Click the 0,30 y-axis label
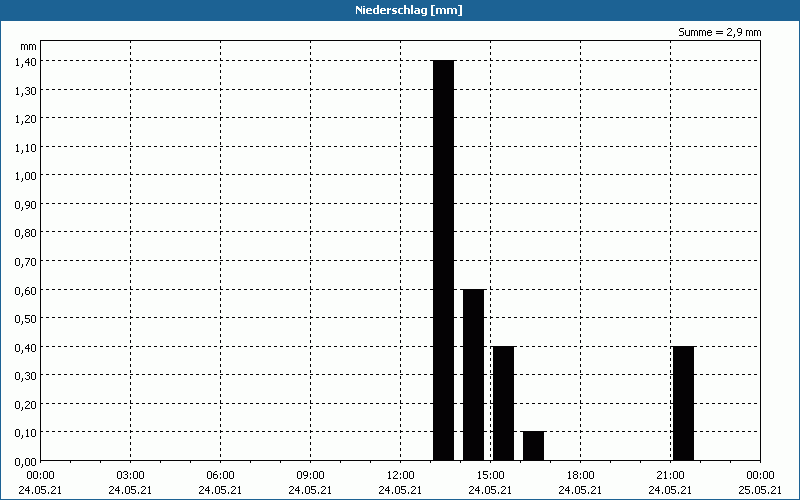The height and width of the screenshot is (500, 800). pos(26,376)
